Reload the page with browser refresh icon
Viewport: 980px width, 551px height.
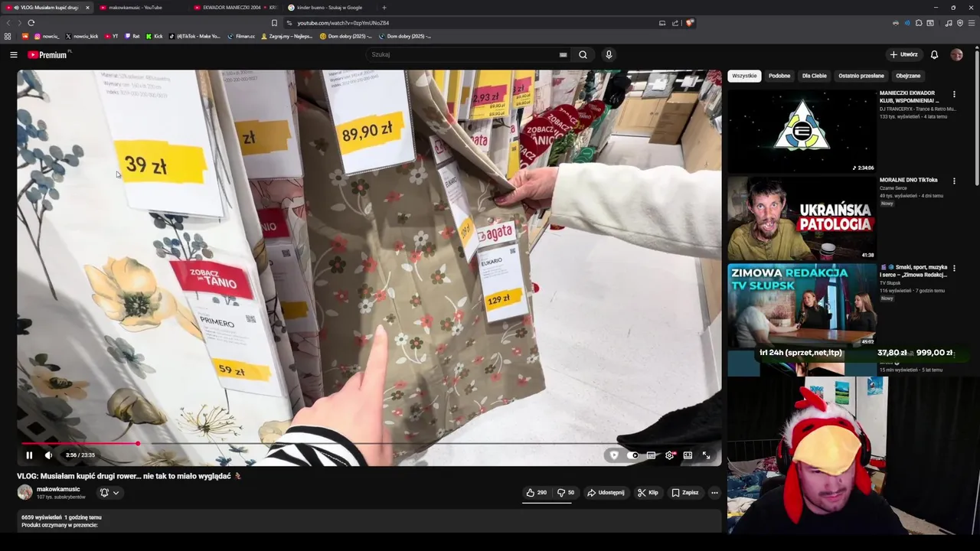point(31,23)
